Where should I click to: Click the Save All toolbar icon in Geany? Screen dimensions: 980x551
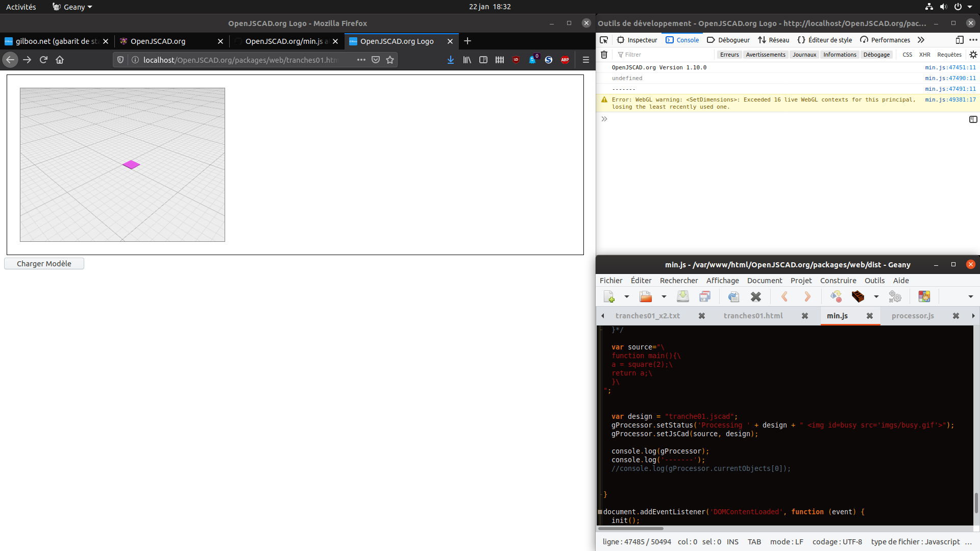click(x=706, y=296)
